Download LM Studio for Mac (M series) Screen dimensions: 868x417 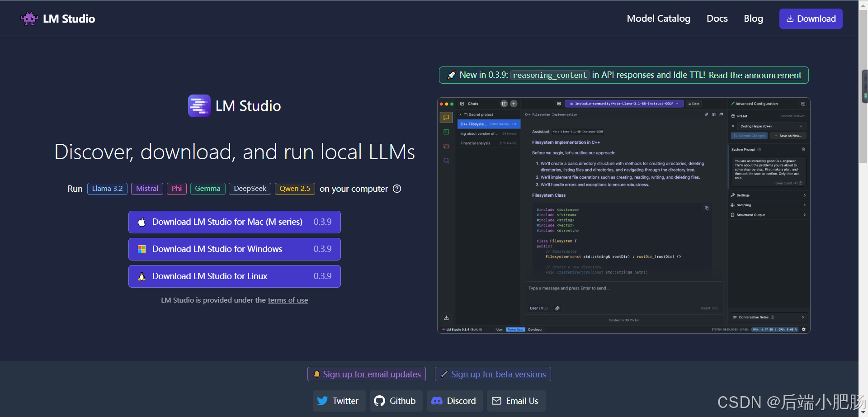pyautogui.click(x=234, y=222)
